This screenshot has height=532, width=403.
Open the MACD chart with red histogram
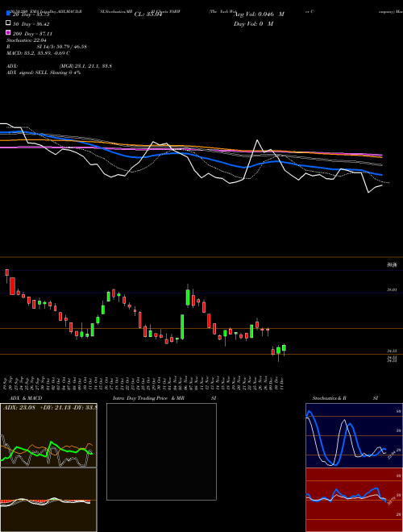tap(48, 500)
